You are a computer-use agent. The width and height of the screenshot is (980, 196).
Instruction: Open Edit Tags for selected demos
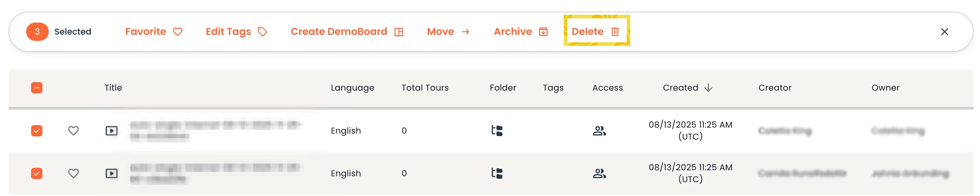[x=236, y=31]
